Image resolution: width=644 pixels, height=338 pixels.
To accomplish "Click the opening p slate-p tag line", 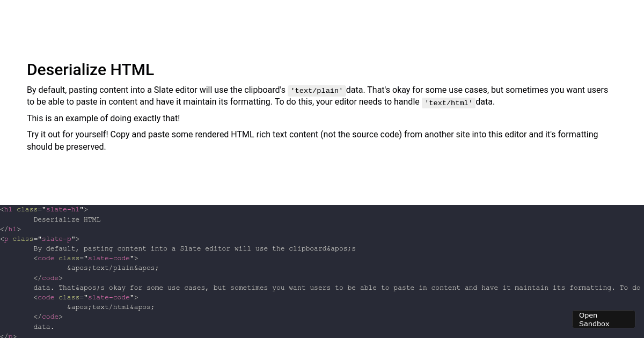I will point(40,239).
